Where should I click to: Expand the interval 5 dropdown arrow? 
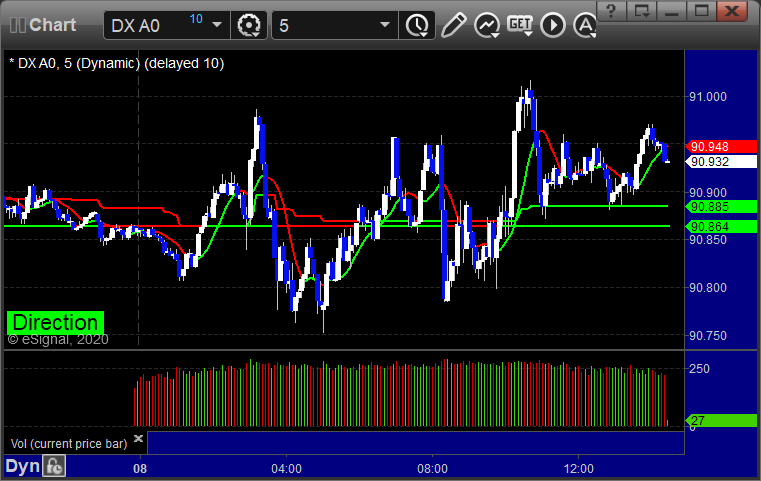(385, 25)
